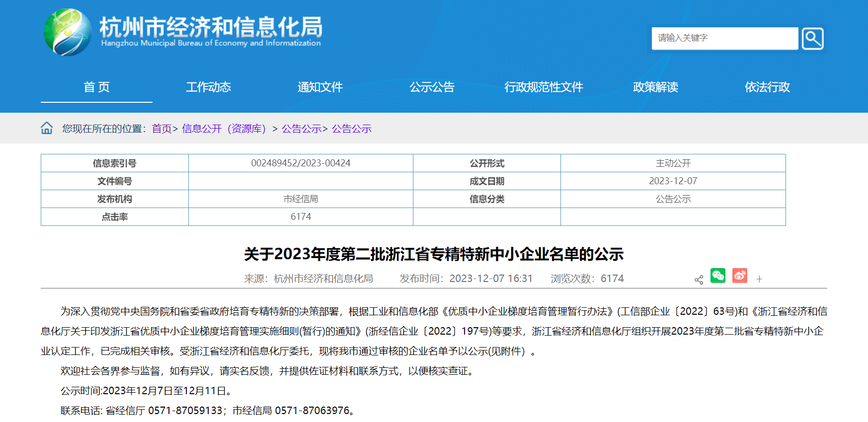Open the 工作动态 navigation menu

208,87
